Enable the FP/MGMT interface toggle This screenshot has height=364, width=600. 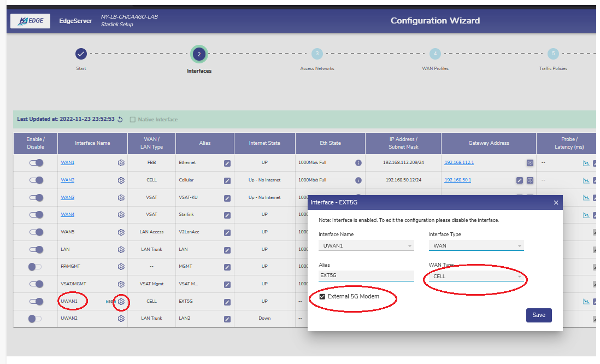pyautogui.click(x=35, y=267)
